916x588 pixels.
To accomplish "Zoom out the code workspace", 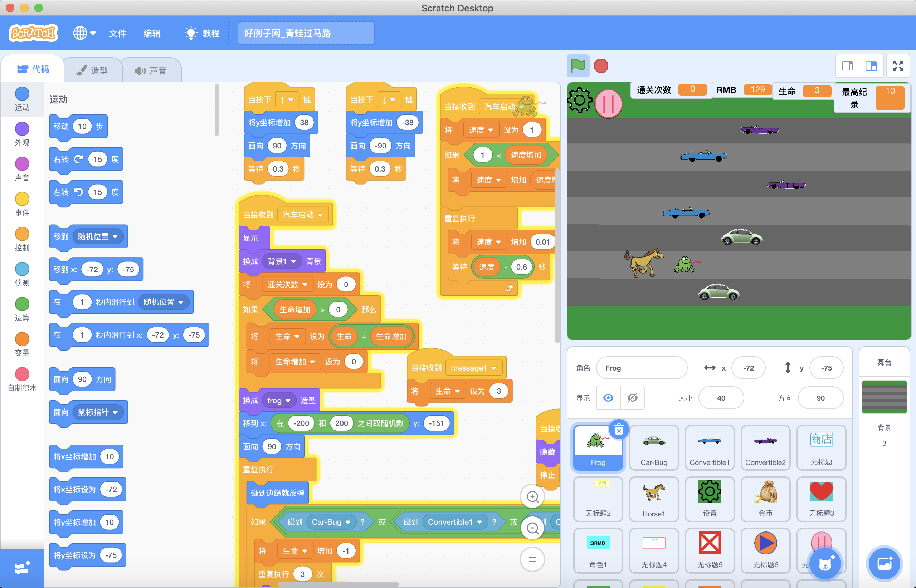I will (532, 528).
